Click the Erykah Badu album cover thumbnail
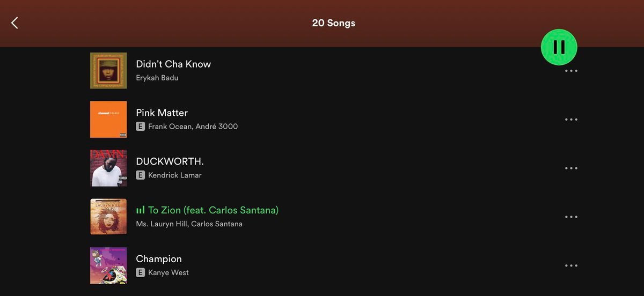The height and width of the screenshot is (296, 644). (108, 71)
